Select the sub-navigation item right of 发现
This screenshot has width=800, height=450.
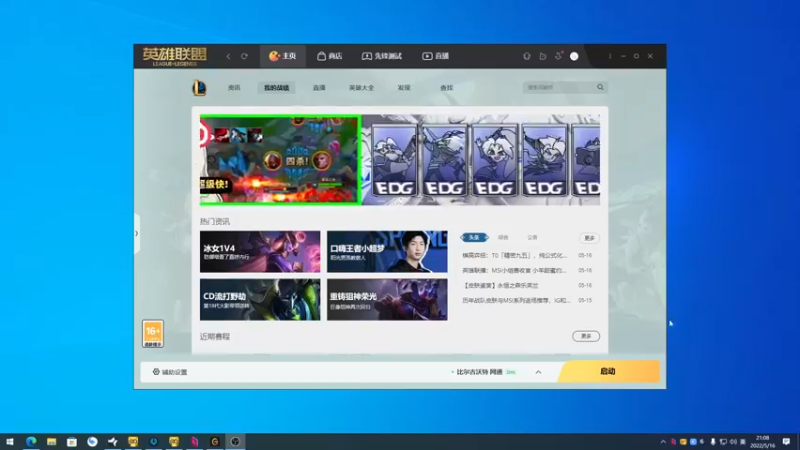(x=446, y=88)
